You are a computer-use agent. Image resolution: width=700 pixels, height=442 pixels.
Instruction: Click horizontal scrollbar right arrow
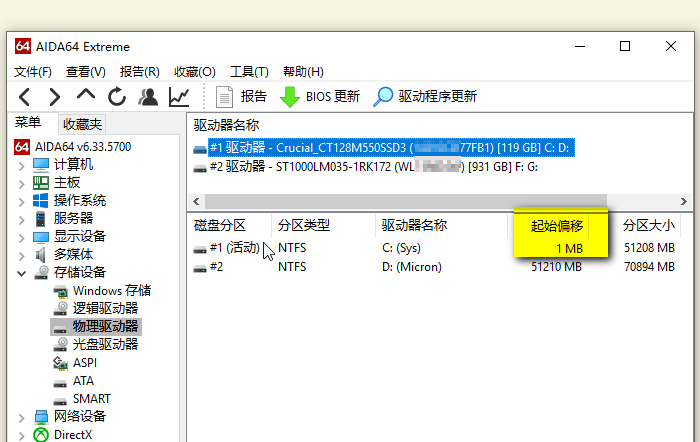[683, 201]
